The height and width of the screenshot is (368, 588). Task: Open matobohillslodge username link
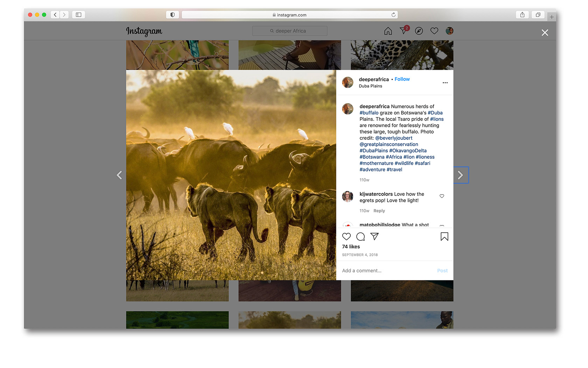click(x=380, y=225)
